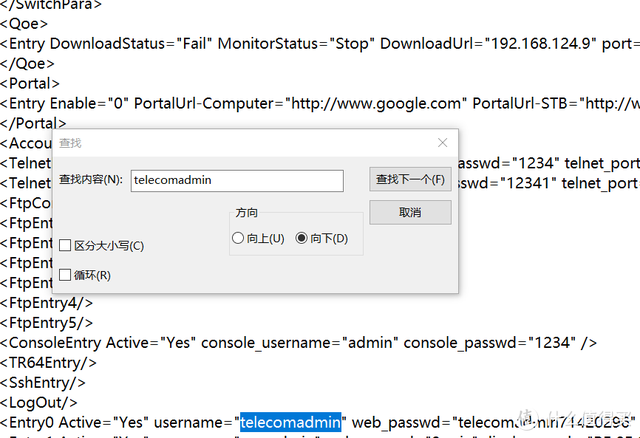Place cursor on the <Qoe> tag line
The image size is (640, 438).
pyautogui.click(x=24, y=25)
